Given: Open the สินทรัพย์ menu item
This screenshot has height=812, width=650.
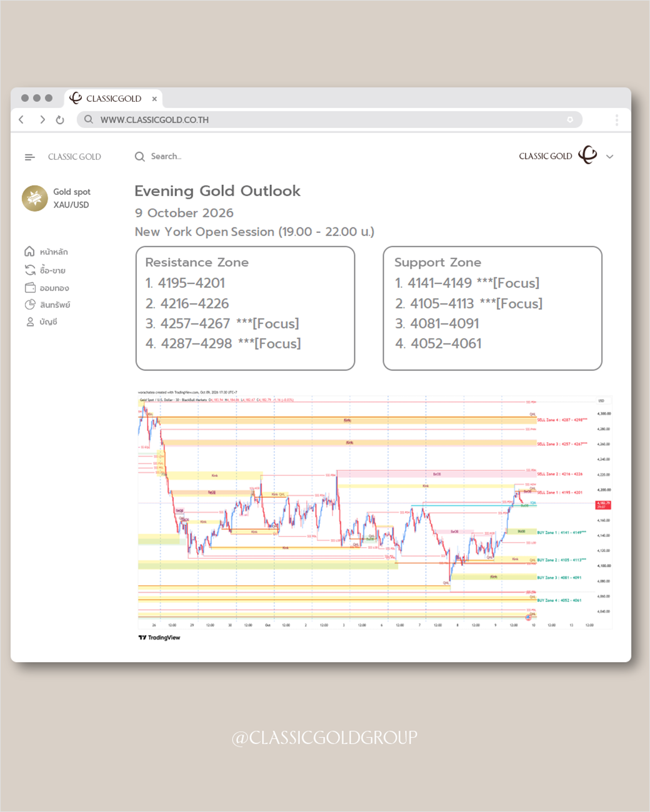Looking at the screenshot, I should [x=47, y=305].
